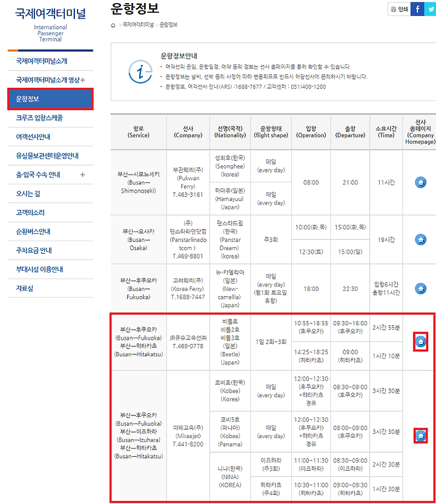
Task: Click the 운항형태 (flight shape) header
Action: click(271, 132)
